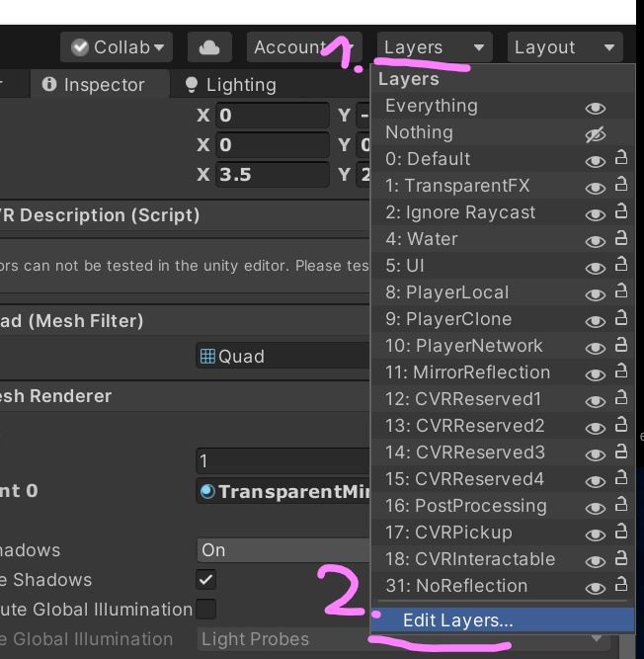Switch to the Lighting tab
The image size is (644, 659).
point(230,85)
